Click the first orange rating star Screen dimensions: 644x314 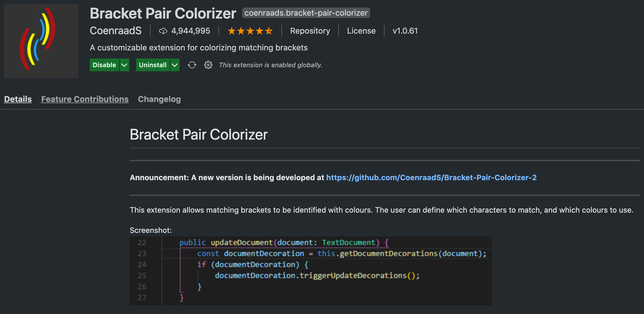tap(232, 31)
